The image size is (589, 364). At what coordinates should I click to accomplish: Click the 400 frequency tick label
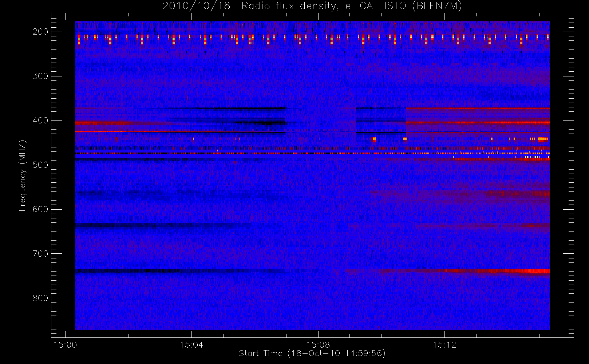(x=40, y=120)
